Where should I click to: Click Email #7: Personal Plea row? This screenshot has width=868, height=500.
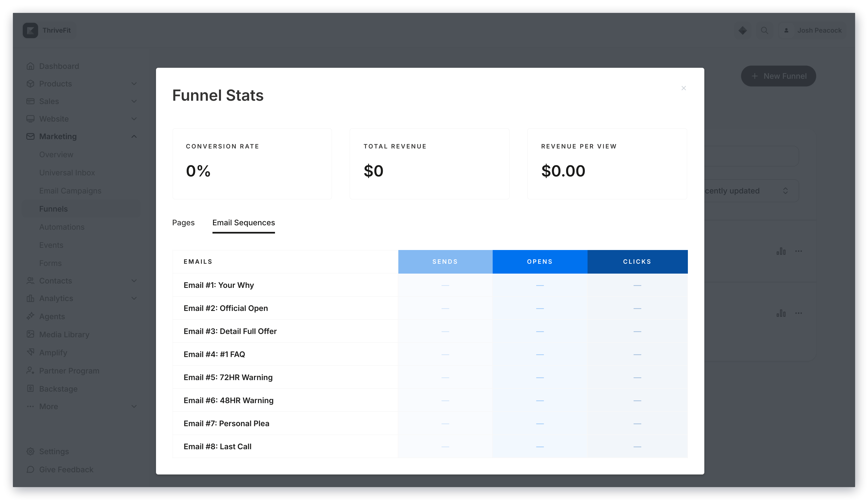(x=430, y=423)
